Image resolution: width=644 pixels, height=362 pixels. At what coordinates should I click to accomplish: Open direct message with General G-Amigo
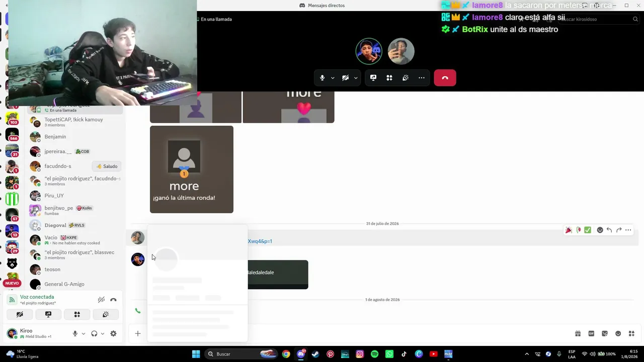click(x=75, y=284)
